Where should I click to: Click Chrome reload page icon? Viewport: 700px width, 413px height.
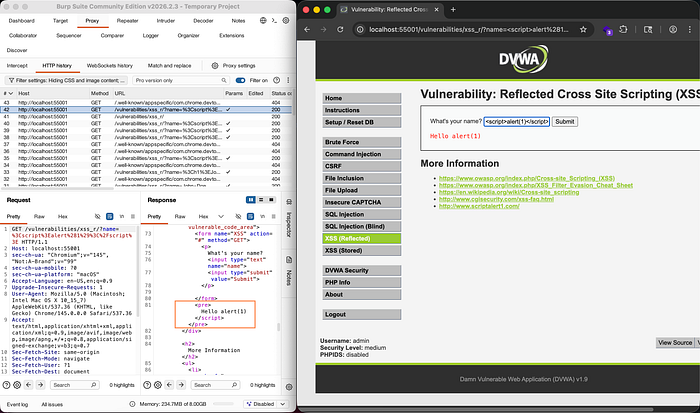tap(340, 29)
